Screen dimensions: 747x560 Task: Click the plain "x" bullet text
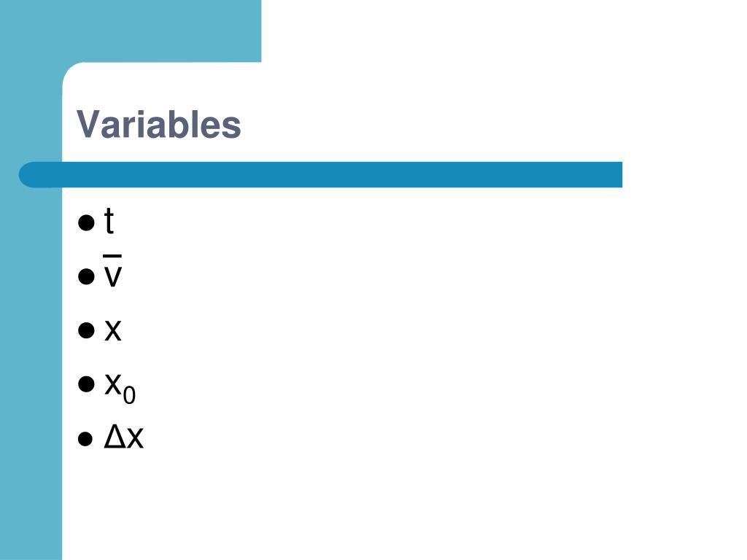113,330
